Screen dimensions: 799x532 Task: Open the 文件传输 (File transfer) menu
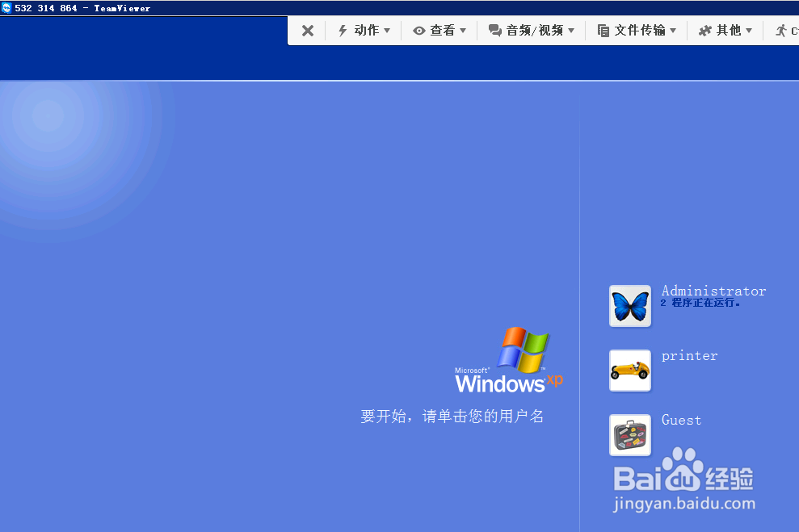click(x=637, y=31)
